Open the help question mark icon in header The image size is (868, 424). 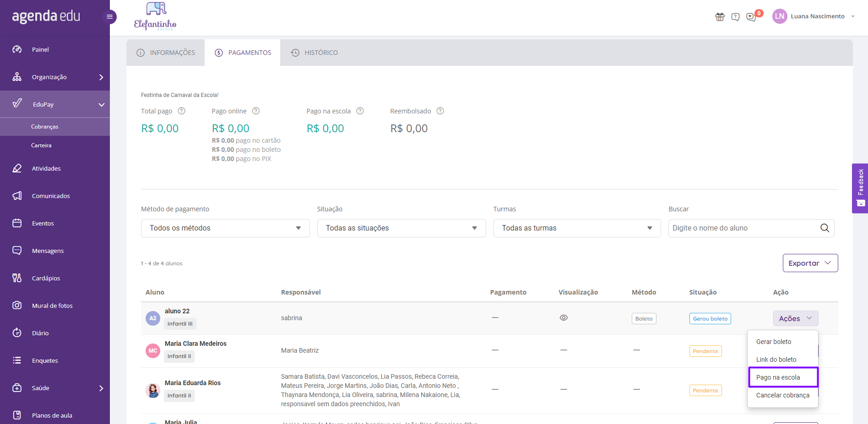[x=735, y=17]
